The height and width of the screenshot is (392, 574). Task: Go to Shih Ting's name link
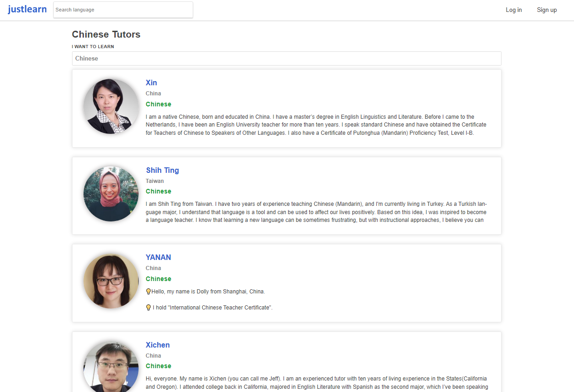pos(162,171)
